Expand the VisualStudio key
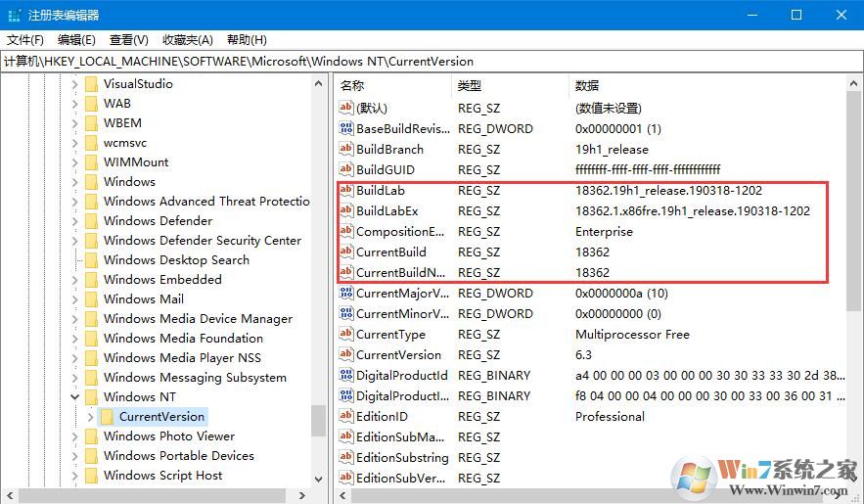The height and width of the screenshot is (504, 864). (75, 84)
